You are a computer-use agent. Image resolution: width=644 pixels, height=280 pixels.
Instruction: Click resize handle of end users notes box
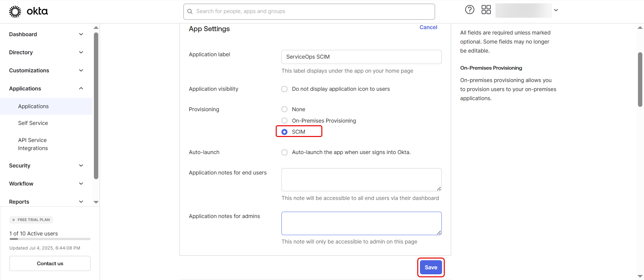(439, 189)
